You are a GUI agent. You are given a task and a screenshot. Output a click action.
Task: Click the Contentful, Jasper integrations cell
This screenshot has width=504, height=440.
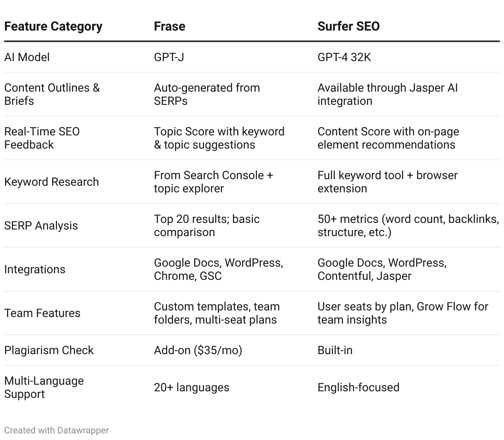tap(382, 269)
